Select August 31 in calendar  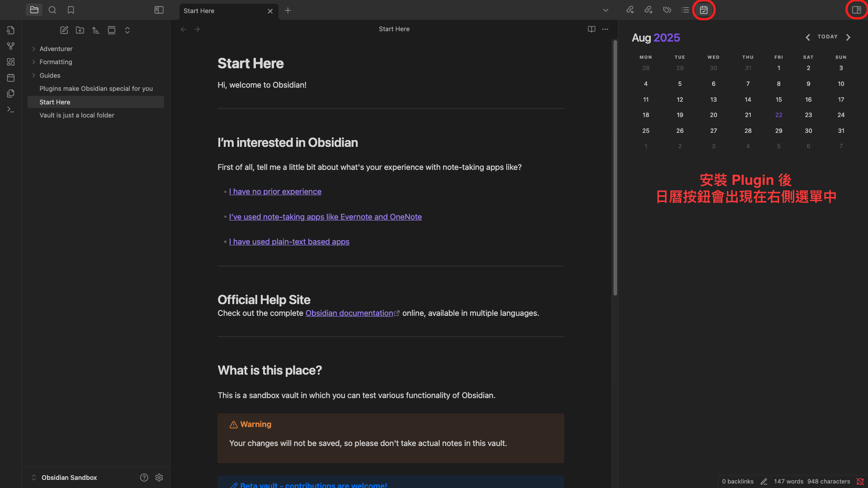pos(841,131)
